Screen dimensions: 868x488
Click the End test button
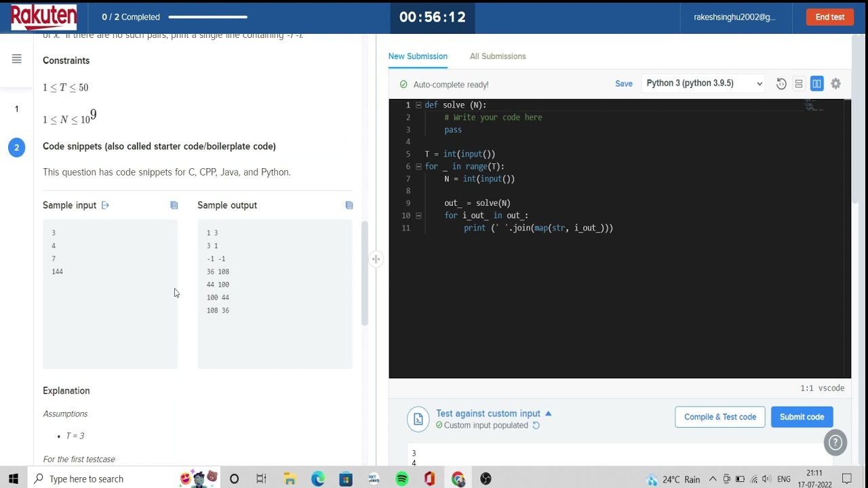tap(830, 17)
